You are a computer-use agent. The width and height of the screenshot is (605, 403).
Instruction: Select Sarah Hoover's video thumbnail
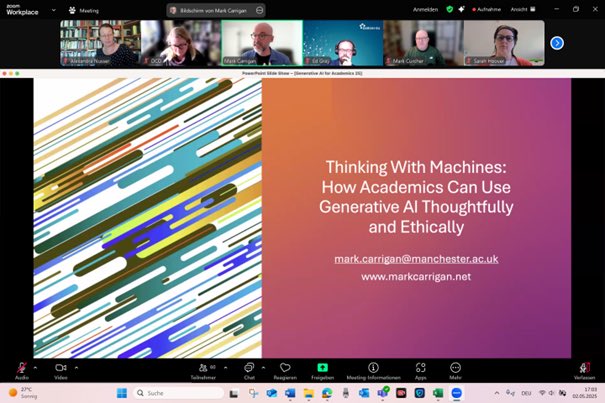point(504,43)
